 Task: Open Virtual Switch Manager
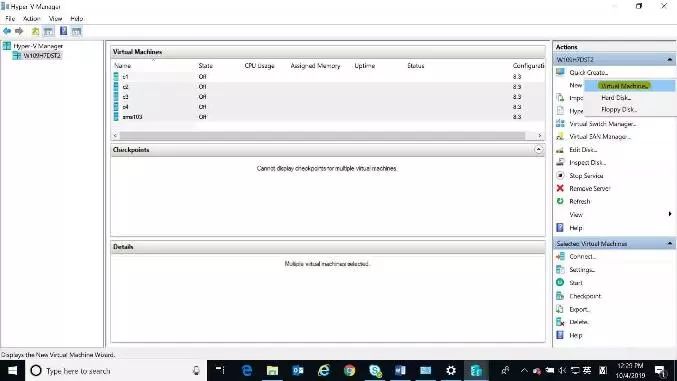(x=602, y=124)
